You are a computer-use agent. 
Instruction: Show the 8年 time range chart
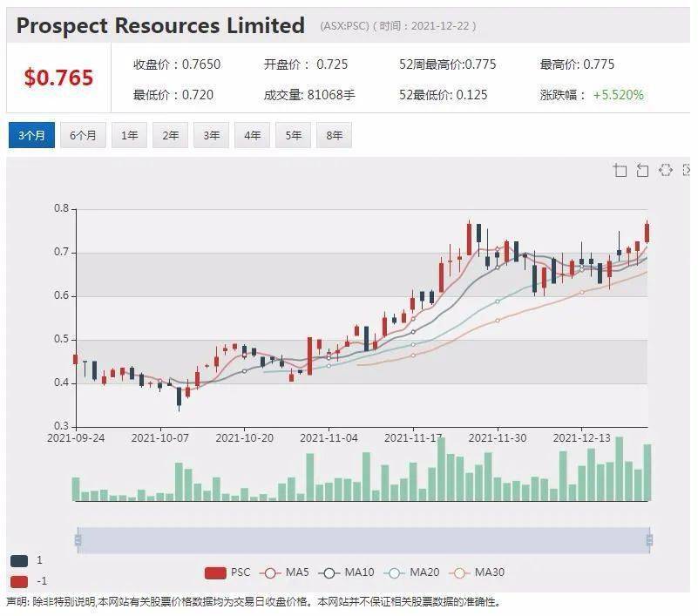[x=334, y=135]
